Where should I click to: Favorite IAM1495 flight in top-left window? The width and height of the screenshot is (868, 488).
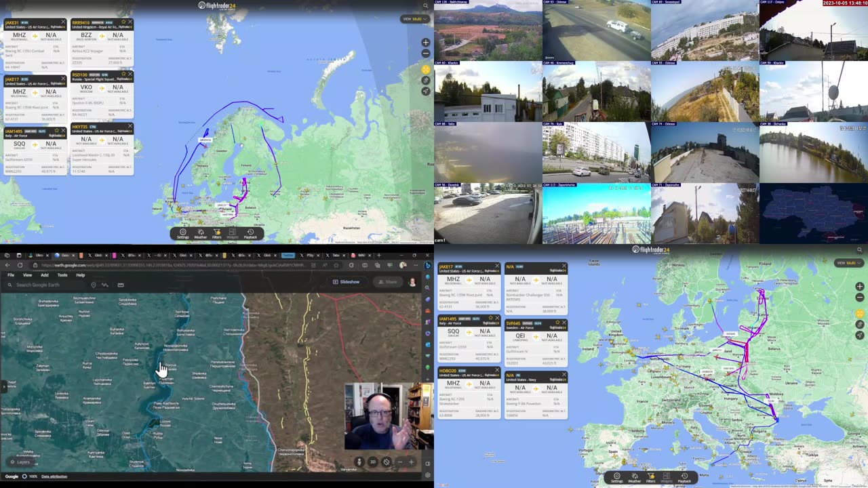click(57, 131)
